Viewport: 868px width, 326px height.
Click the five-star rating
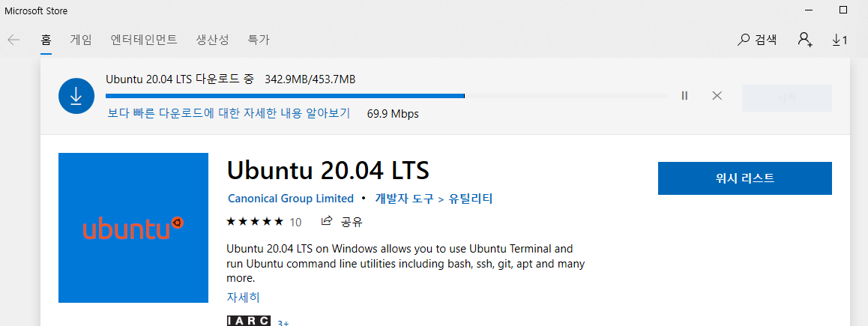point(255,222)
